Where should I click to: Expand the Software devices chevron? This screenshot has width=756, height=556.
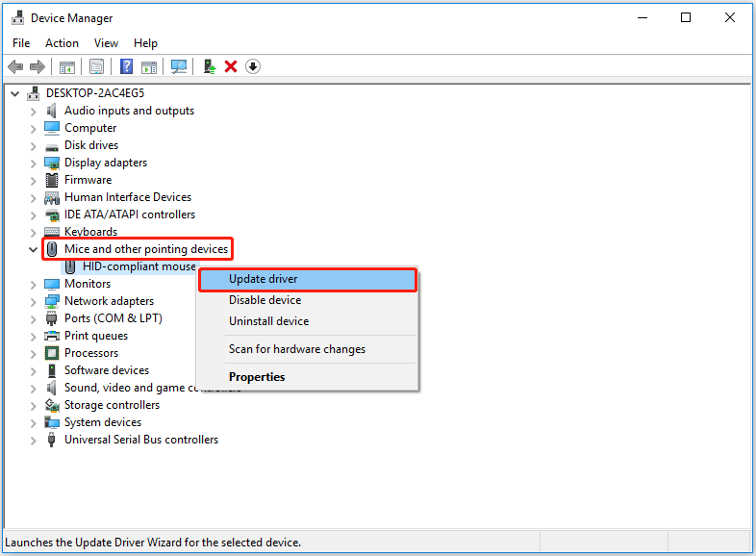click(33, 371)
